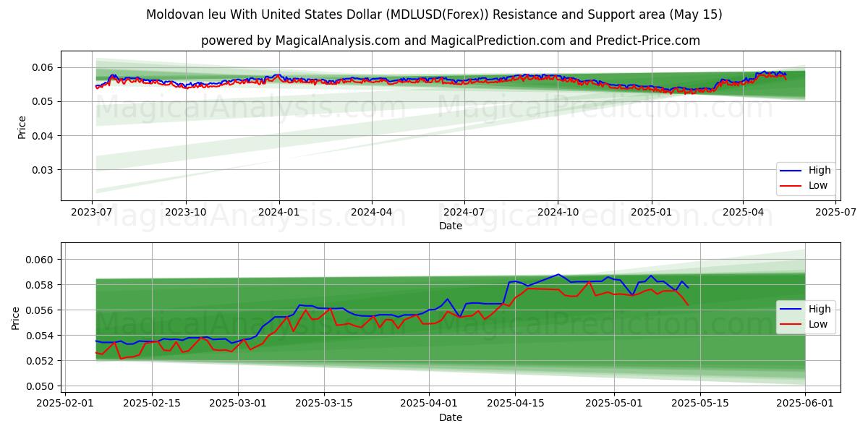Click the '2024-04' tick label on top chart

click(x=371, y=213)
